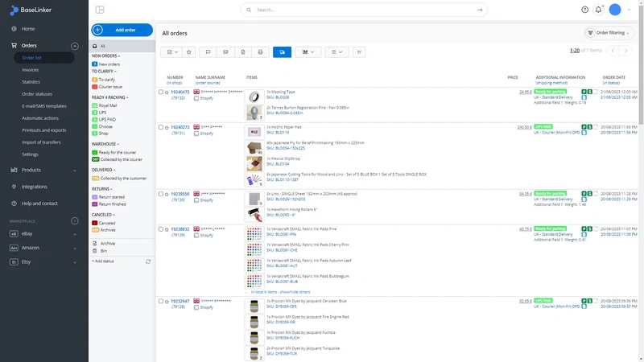Click the star toolbar button
Screen dimensions: 644x362
tap(189, 52)
